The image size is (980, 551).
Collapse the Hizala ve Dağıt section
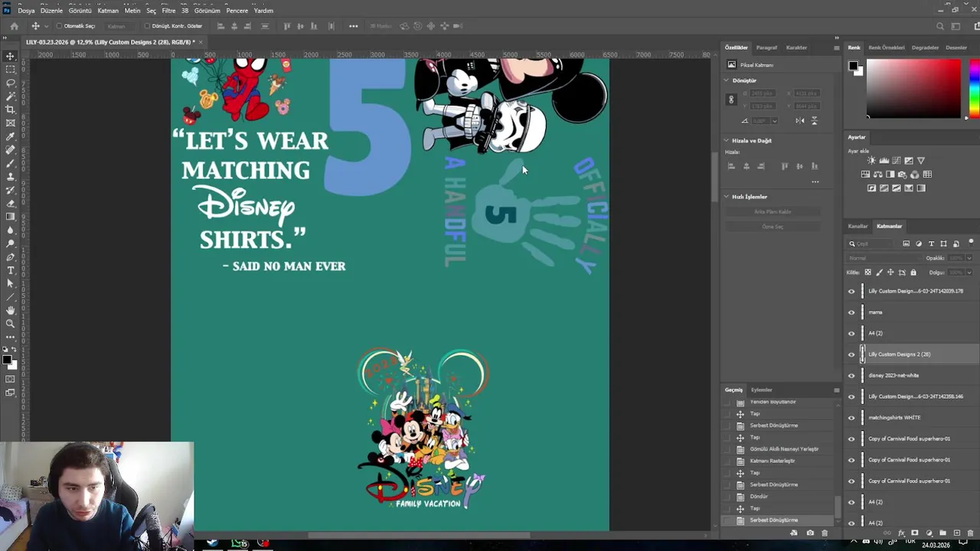pyautogui.click(x=727, y=141)
